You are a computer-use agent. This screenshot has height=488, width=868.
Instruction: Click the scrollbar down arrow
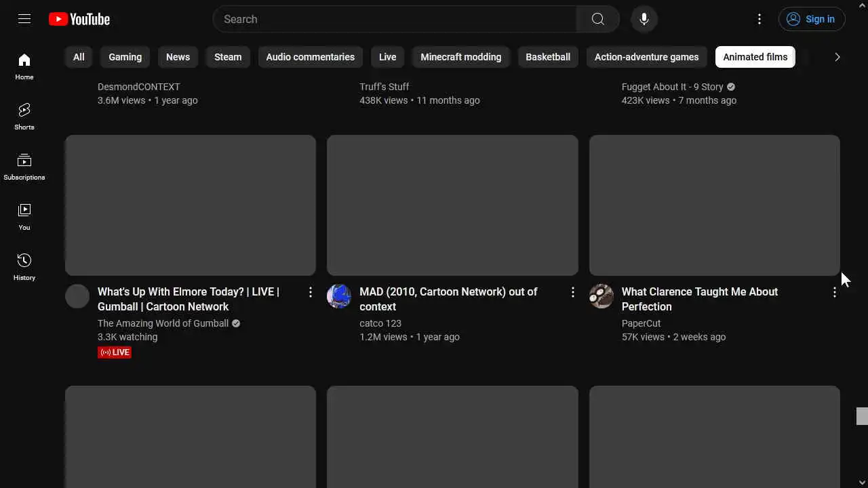pyautogui.click(x=862, y=482)
